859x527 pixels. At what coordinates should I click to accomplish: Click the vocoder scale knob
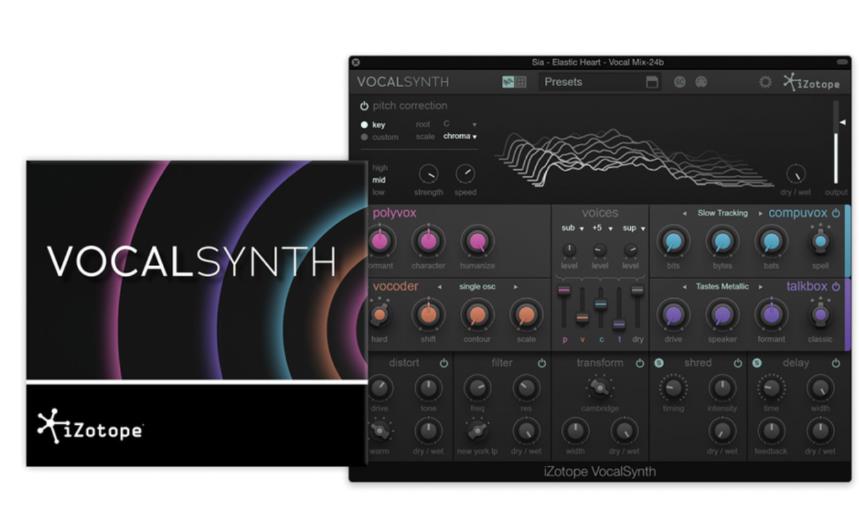pyautogui.click(x=526, y=314)
